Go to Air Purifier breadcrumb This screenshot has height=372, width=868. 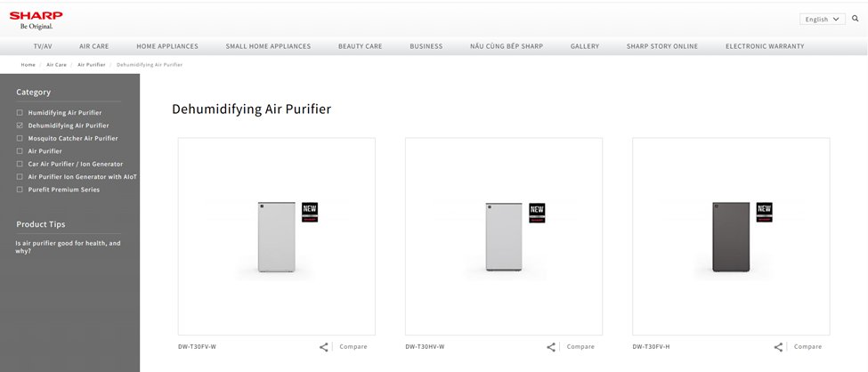92,65
